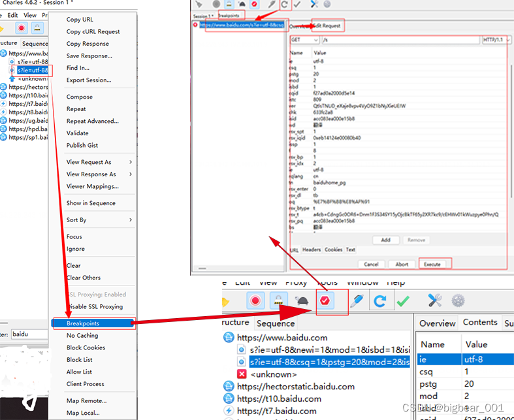Viewport: 514px width, 420px height.
Task: Open the Breakpoints session tab
Action: [229, 16]
